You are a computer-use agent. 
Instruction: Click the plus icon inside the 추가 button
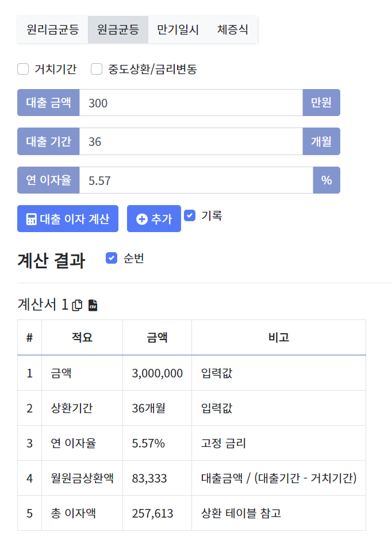[x=143, y=218]
